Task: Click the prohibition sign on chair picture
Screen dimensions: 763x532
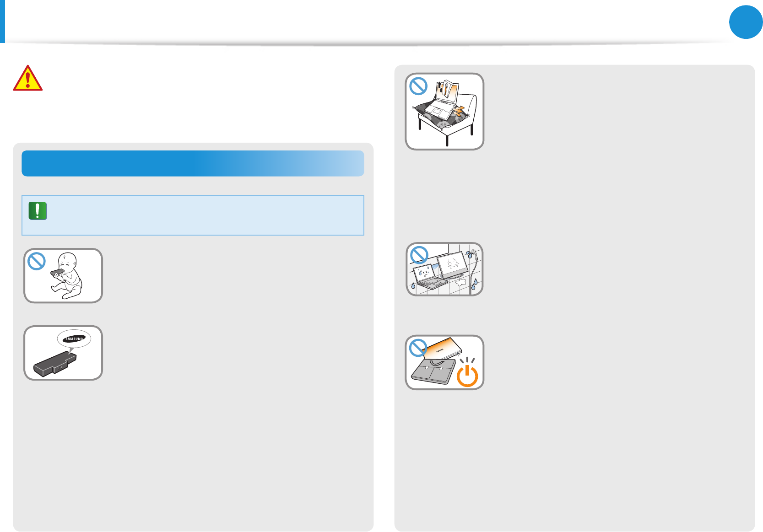Action: point(418,86)
